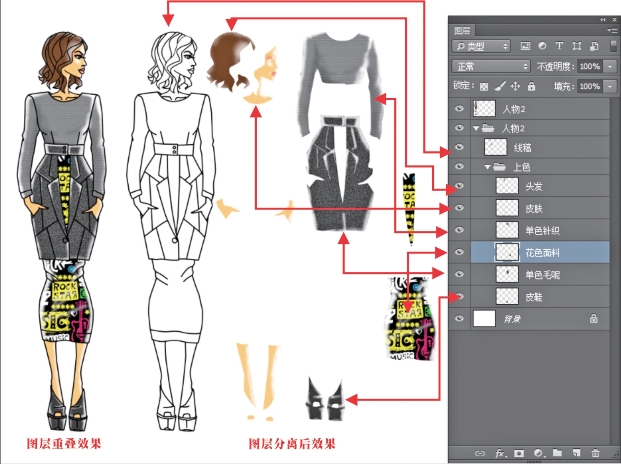Hide the 线稿 layer via eye icon
Image resolution: width=621 pixels, height=464 pixels.
tap(460, 148)
